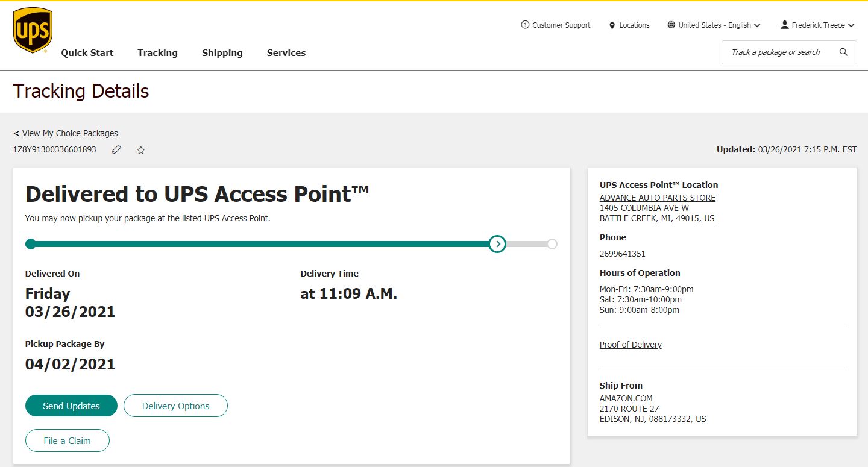Image resolution: width=868 pixels, height=467 pixels.
Task: Click the UPS shield logo
Action: tap(33, 30)
